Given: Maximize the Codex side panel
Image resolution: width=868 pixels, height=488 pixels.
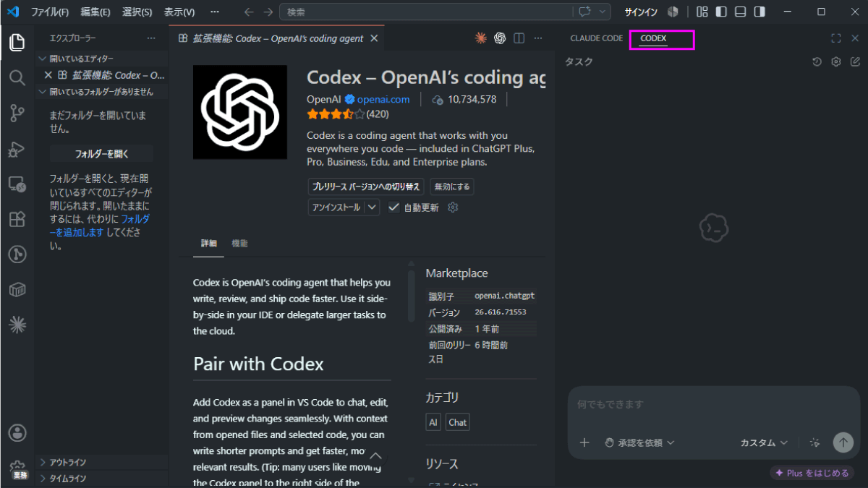Looking at the screenshot, I should pyautogui.click(x=836, y=38).
